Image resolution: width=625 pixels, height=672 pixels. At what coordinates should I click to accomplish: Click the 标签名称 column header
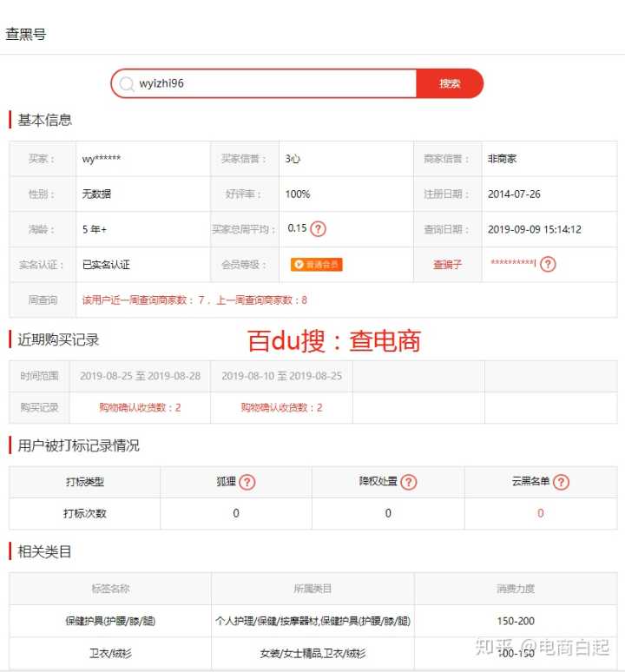coord(110,589)
